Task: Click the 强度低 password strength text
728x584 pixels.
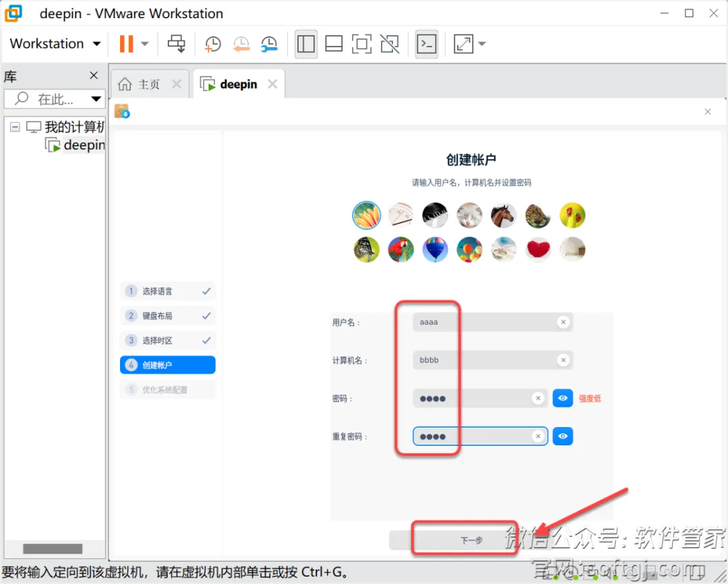Action: click(590, 399)
